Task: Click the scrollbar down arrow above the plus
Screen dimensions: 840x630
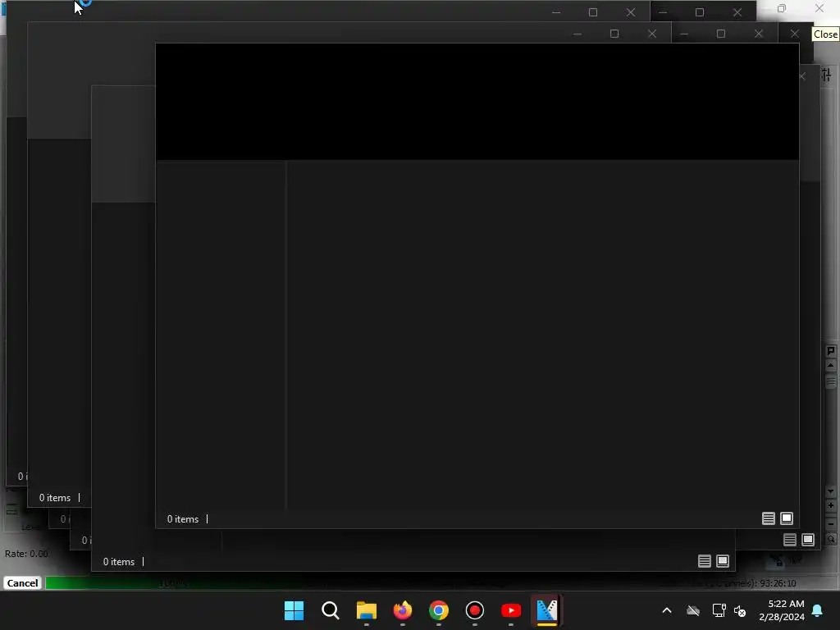Action: tap(831, 491)
